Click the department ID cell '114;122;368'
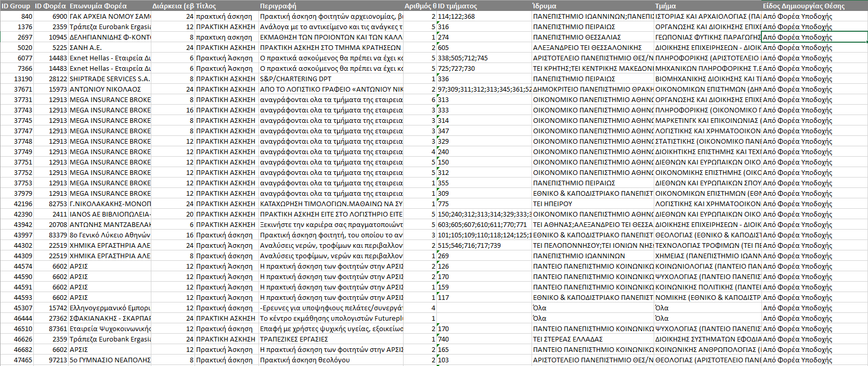868x366 pixels. (484, 16)
